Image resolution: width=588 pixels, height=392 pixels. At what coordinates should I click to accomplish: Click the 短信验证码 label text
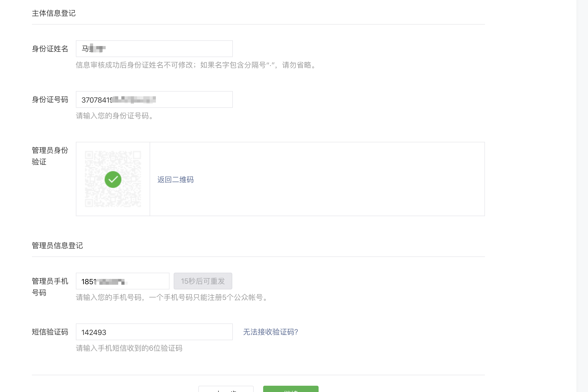(x=50, y=332)
